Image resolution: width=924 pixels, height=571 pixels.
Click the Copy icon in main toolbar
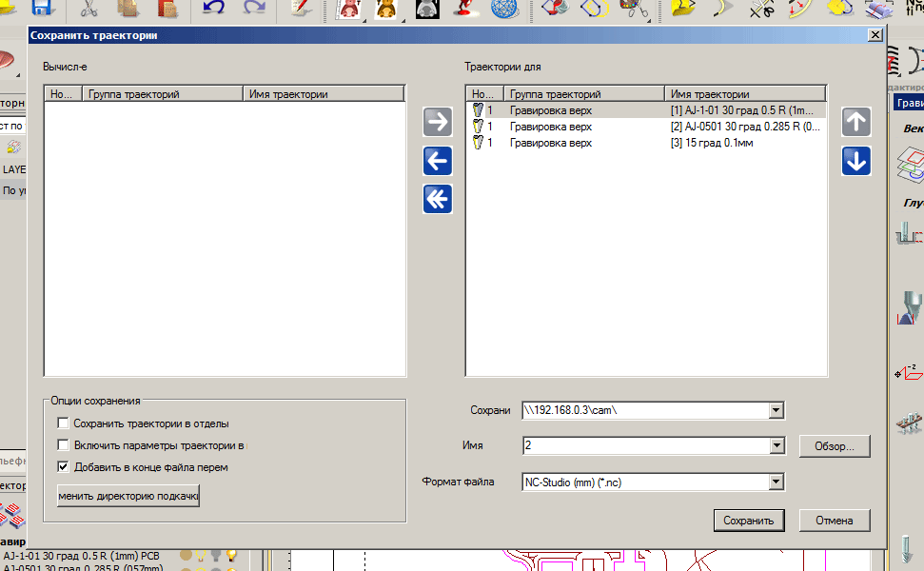click(x=128, y=9)
